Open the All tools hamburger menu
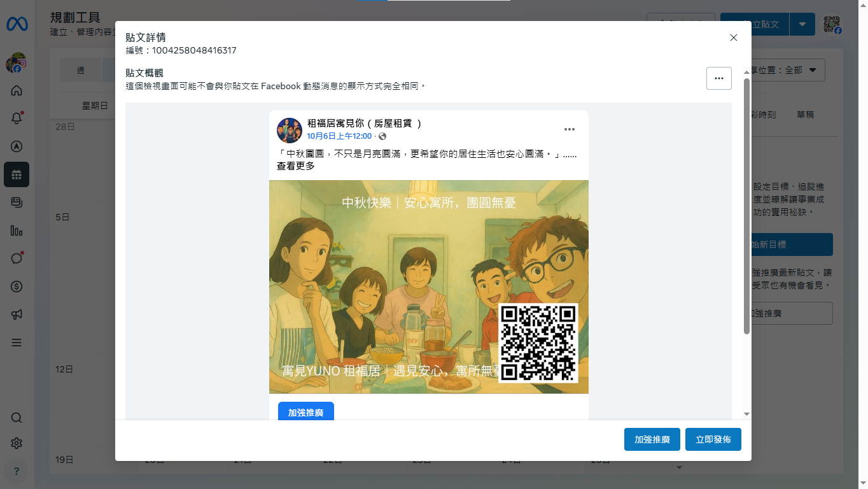The width and height of the screenshot is (868, 489). point(17,343)
